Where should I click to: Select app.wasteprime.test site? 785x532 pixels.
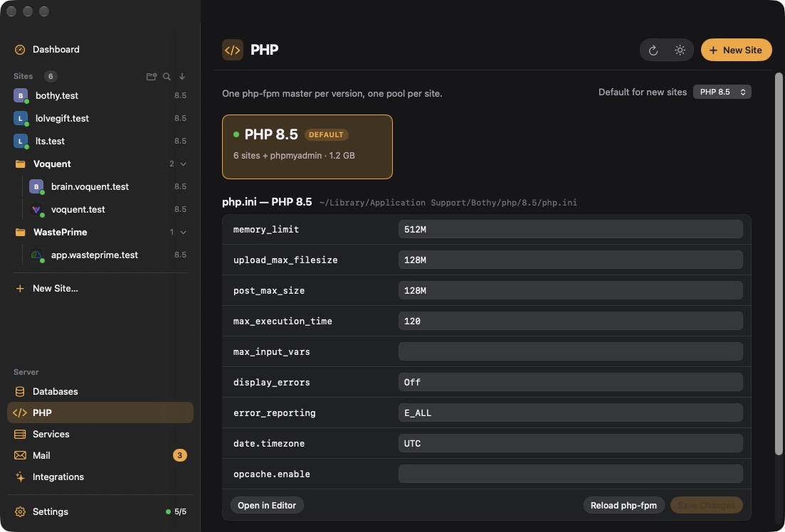click(107, 255)
